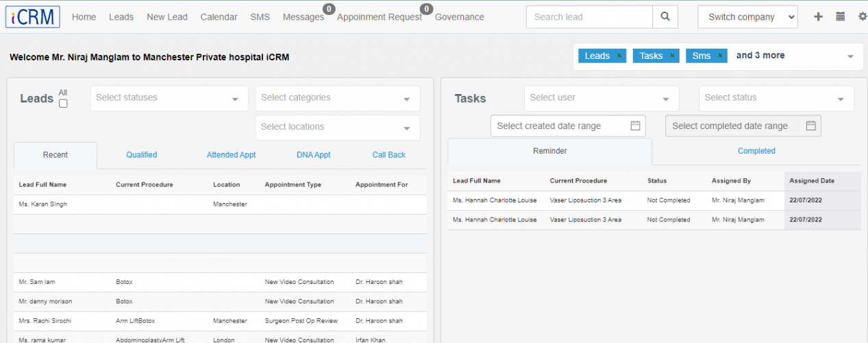This screenshot has width=868, height=343.
Task: Click calendar icon in completed date range
Action: [x=811, y=126]
